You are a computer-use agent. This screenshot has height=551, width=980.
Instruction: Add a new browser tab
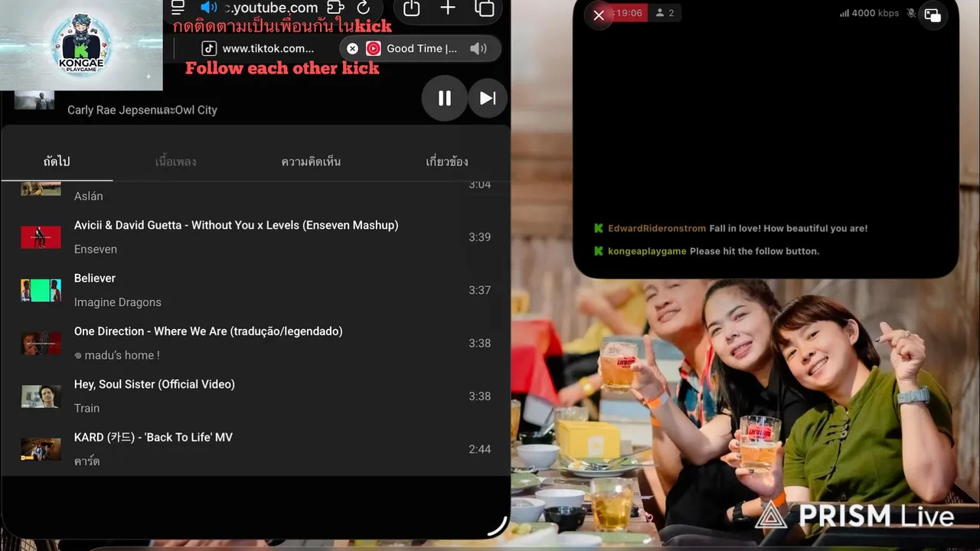(448, 8)
